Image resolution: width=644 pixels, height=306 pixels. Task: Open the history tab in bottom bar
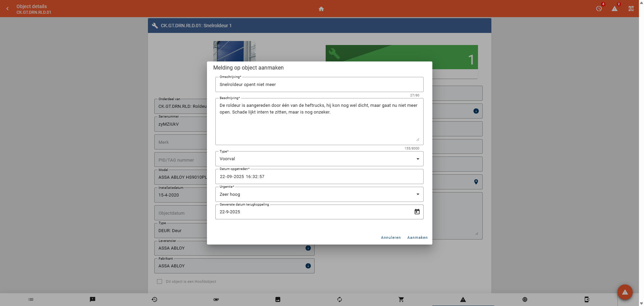(154, 299)
